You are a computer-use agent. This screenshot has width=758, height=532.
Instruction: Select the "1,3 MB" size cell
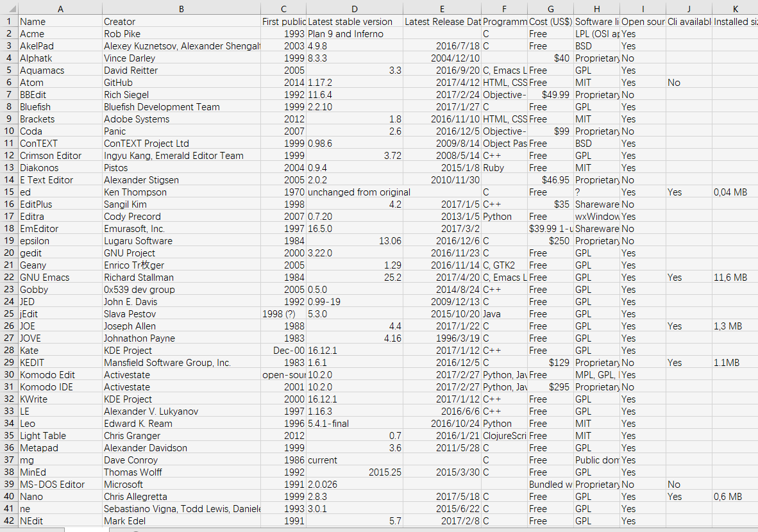coord(735,326)
